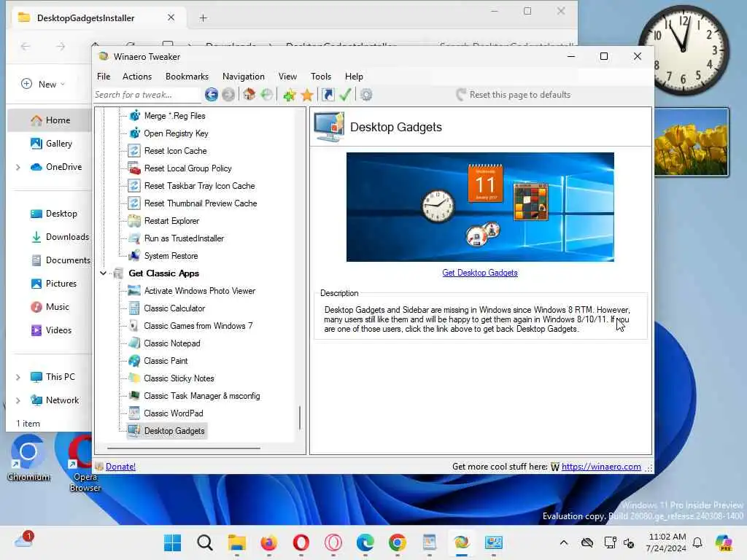Viewport: 747px width, 560px height.
Task: Click the clock desktop gadget
Action: [x=683, y=50]
